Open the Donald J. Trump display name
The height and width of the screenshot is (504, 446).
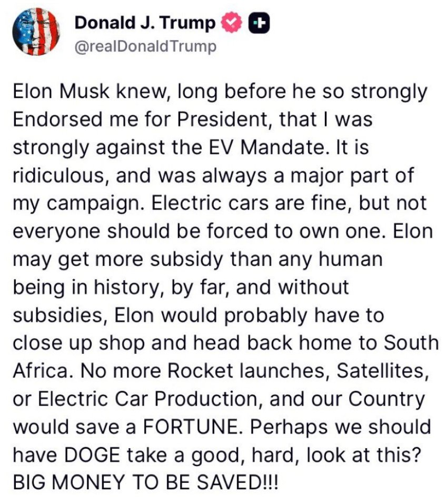145,23
